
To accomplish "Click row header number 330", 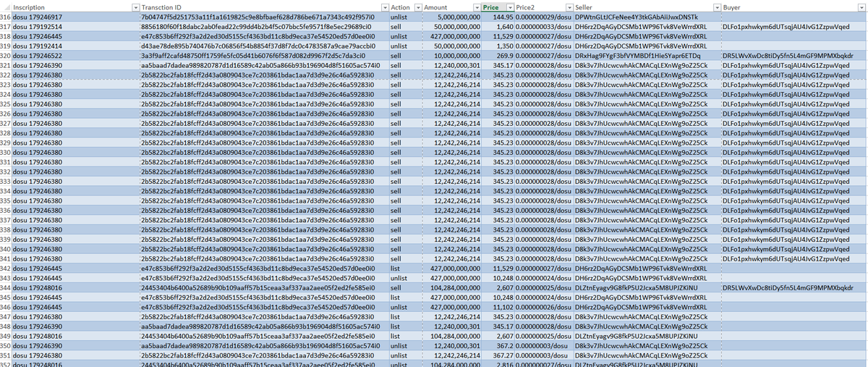I will (x=5, y=152).
